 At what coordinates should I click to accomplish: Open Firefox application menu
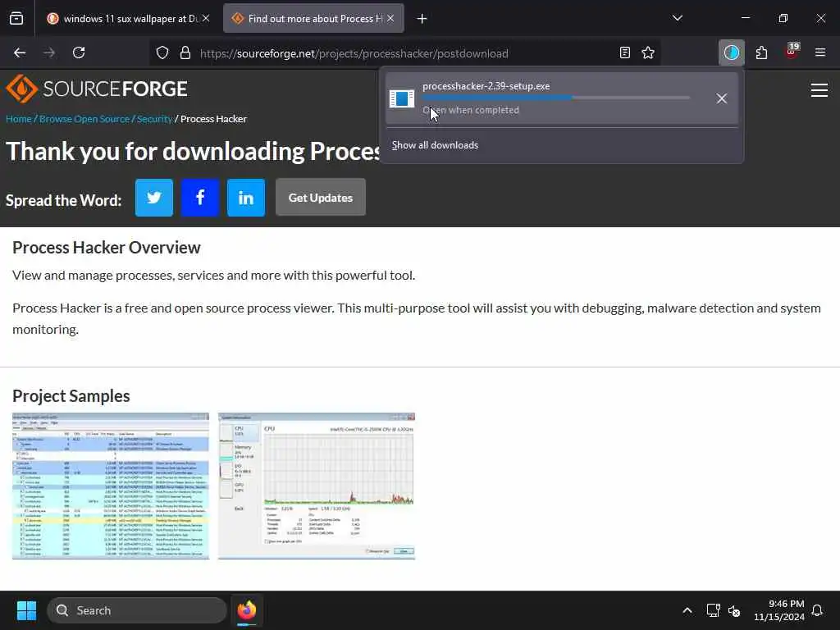point(819,52)
